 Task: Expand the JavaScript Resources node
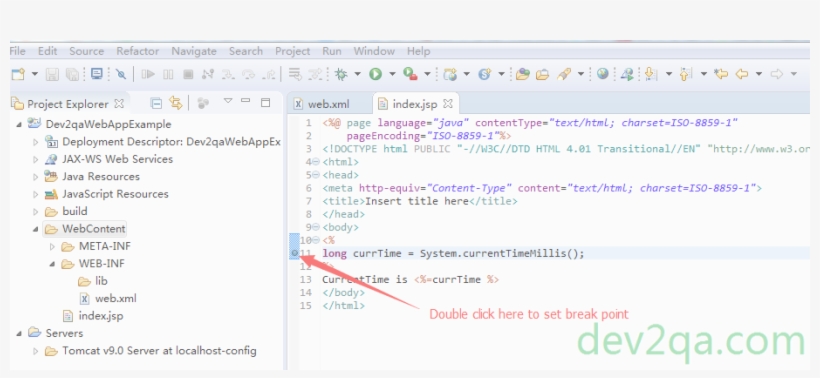(35, 194)
